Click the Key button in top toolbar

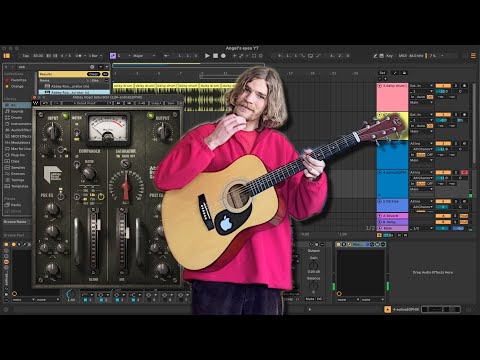point(389,56)
